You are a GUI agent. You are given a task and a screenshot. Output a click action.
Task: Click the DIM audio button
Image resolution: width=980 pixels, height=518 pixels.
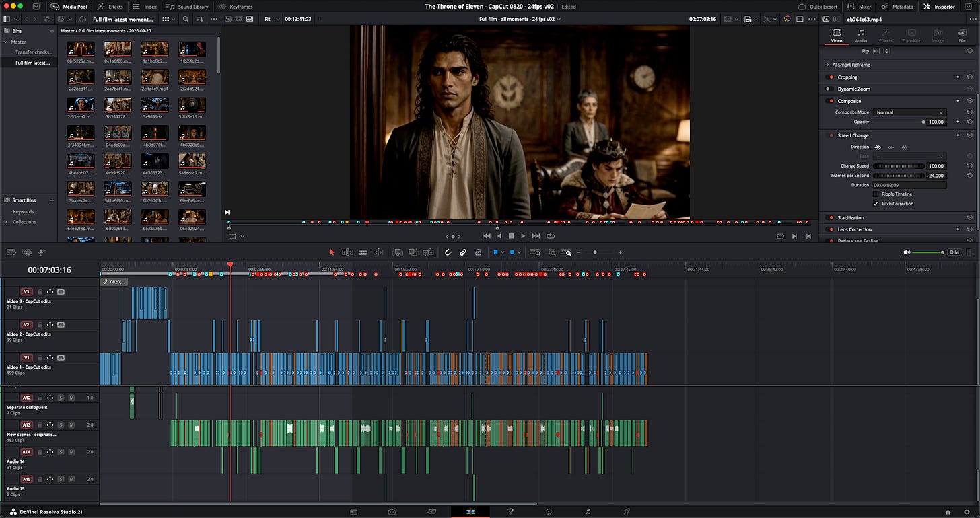pyautogui.click(x=954, y=252)
